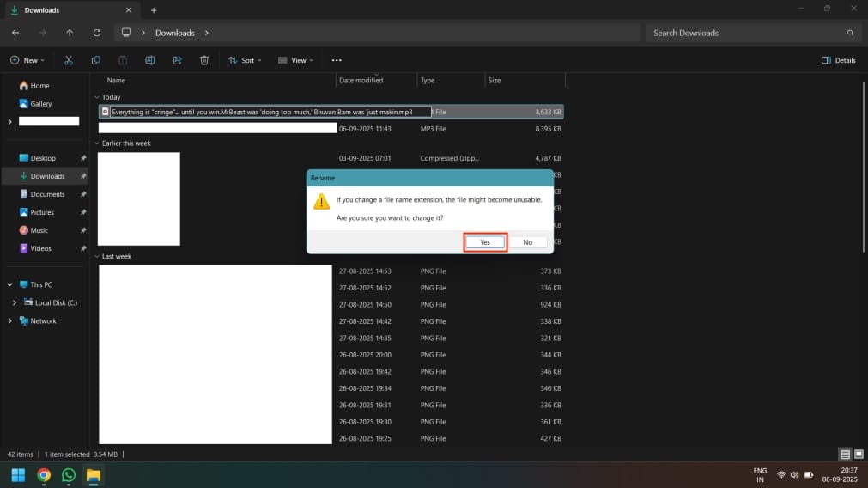Click No in the Rename dialog
868x488 pixels.
point(527,242)
